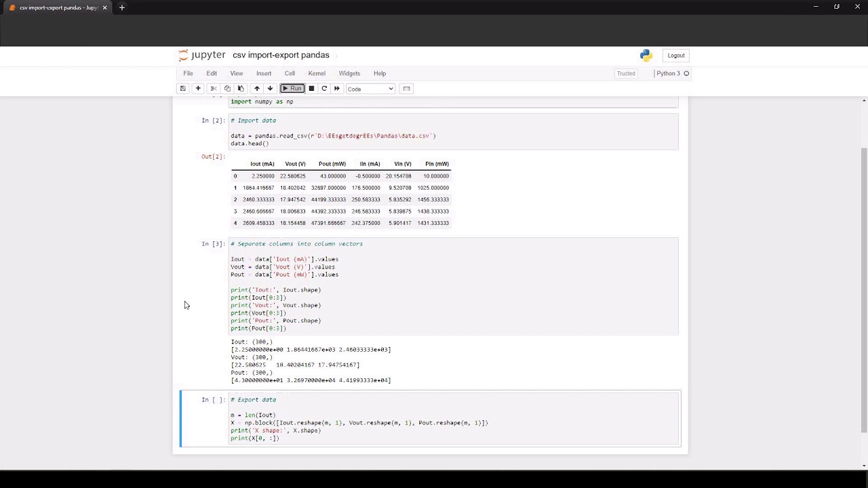
Task: Click inside the Export data code cell
Action: 454,419
